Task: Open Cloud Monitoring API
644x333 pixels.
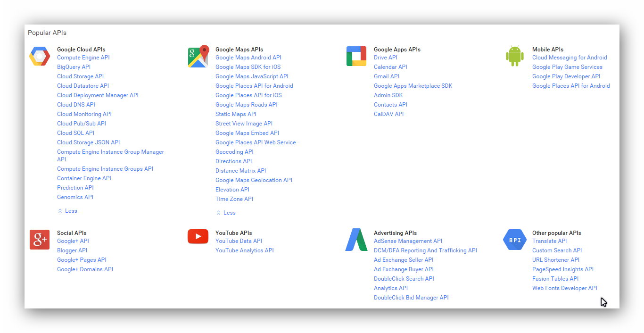Action: click(x=84, y=114)
